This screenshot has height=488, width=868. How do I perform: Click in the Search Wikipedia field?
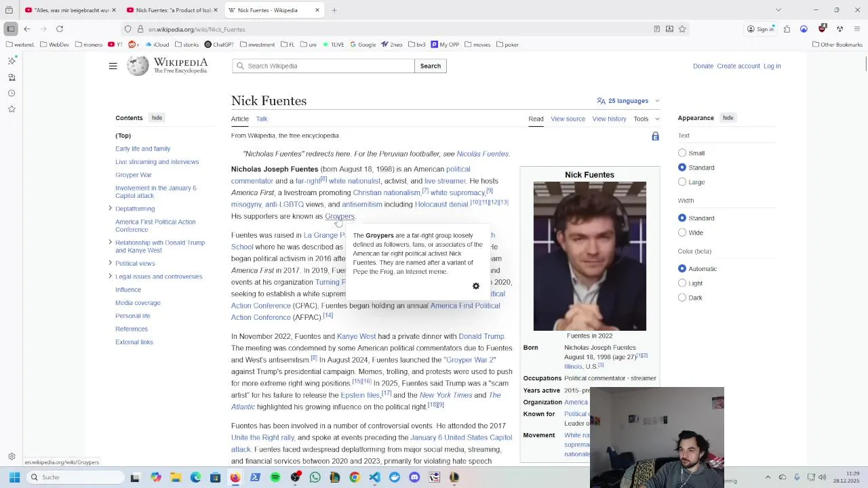(x=323, y=66)
